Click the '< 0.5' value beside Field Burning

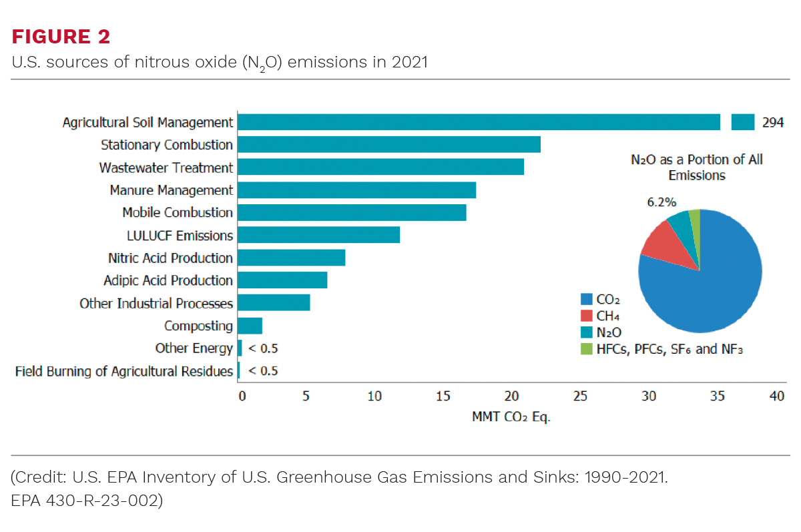coord(263,371)
